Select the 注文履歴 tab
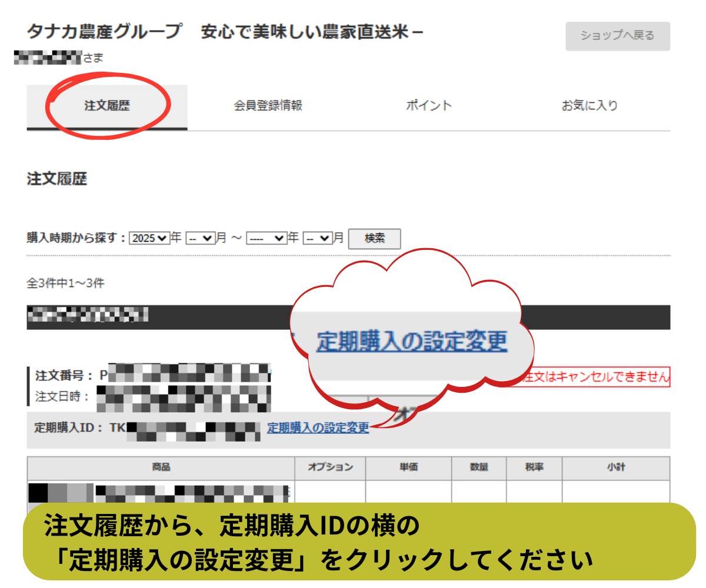Screen dimensions: 706x588 tap(107, 106)
